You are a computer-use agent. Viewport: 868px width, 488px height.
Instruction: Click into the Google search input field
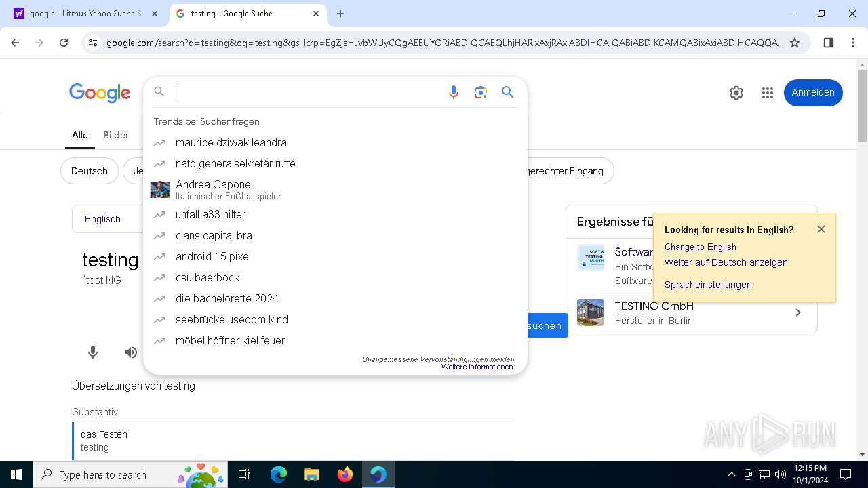tap(307, 92)
